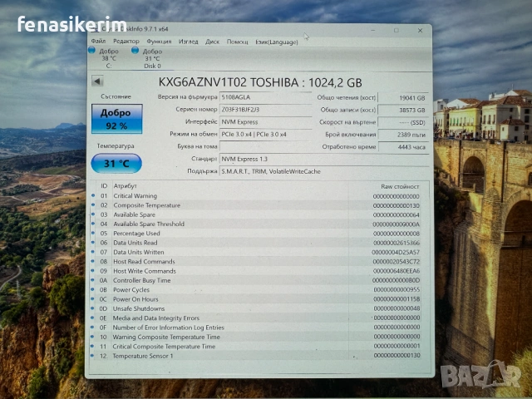Select the Available Spare row (ID 03)
Screen dimensions: 532x399
point(255,214)
